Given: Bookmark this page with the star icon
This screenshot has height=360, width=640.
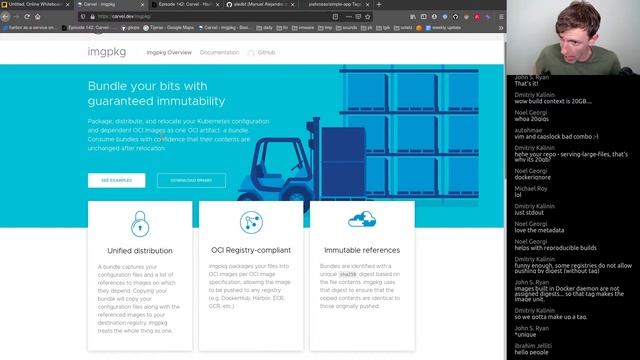Looking at the screenshot, I should 368,17.
